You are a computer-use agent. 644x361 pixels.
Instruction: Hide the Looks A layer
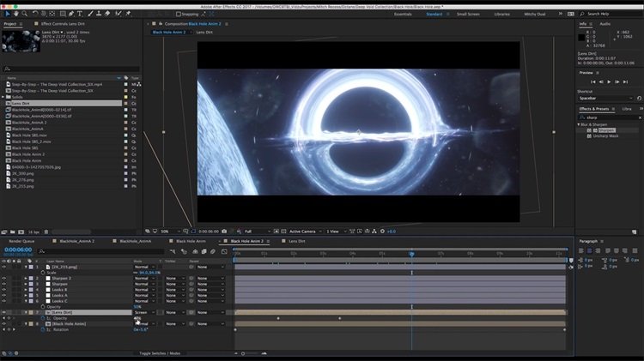click(4, 295)
